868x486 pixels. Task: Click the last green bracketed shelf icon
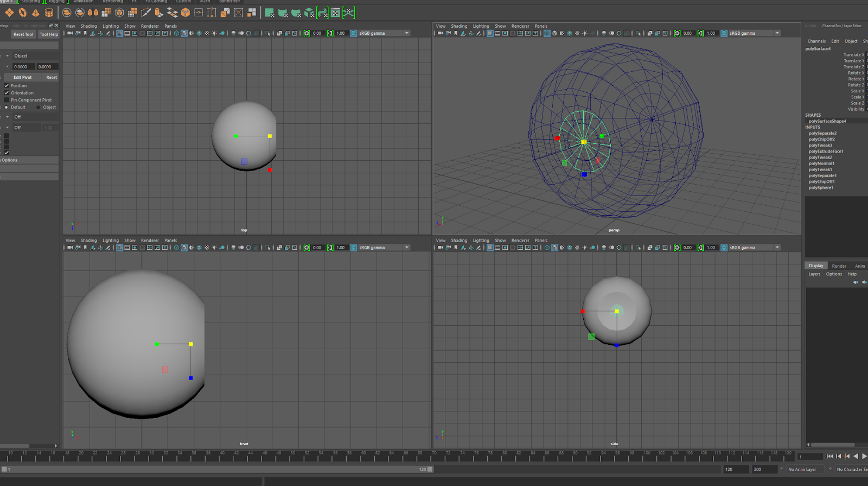349,12
